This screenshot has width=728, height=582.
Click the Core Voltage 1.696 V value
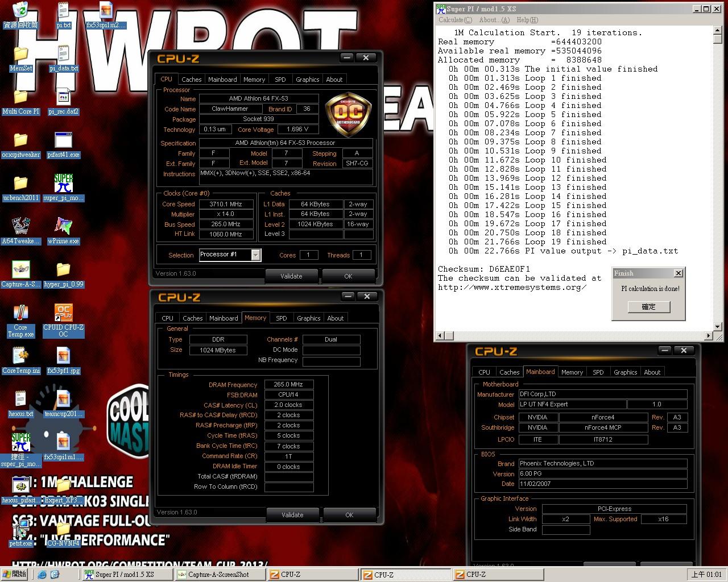tap(298, 130)
